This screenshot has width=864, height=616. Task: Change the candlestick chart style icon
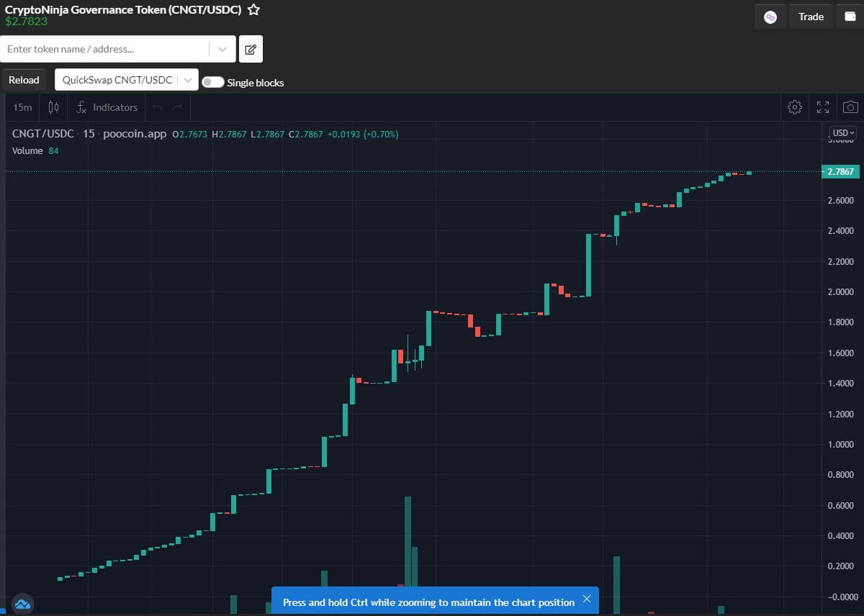[53, 107]
